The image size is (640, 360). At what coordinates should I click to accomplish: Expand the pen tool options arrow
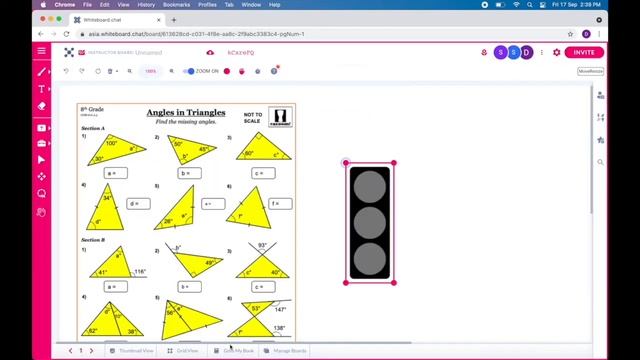pyautogui.click(x=49, y=72)
